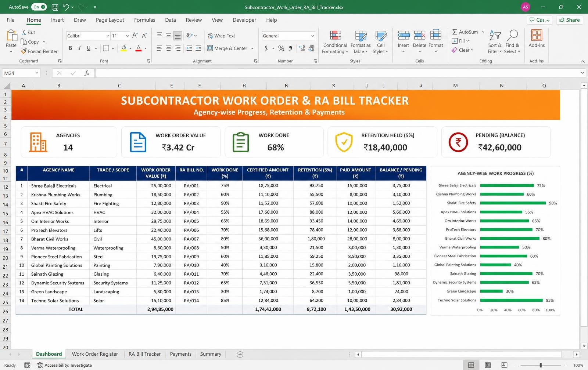Click the Save icon in title bar
The image size is (588, 370).
coord(55,7)
